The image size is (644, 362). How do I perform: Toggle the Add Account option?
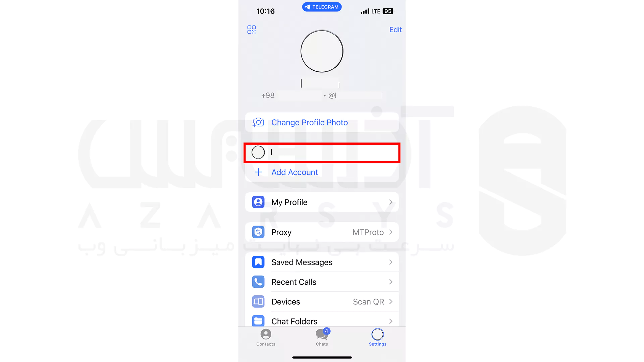coord(294,172)
